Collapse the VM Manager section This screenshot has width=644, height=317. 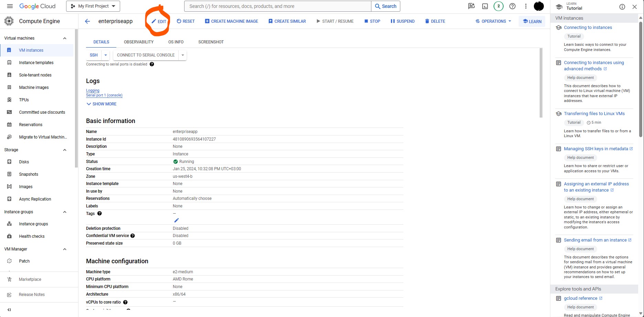(65, 249)
